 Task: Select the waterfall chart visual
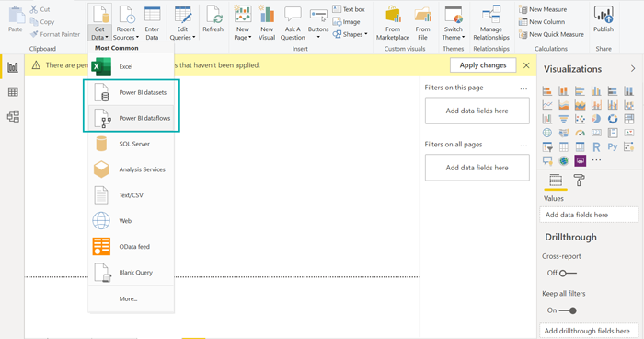click(547, 119)
